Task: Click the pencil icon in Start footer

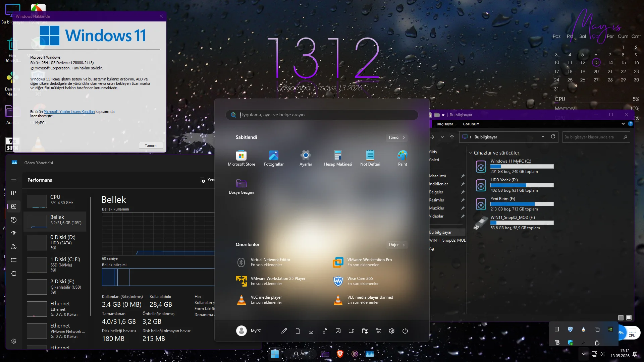Action: click(x=284, y=331)
